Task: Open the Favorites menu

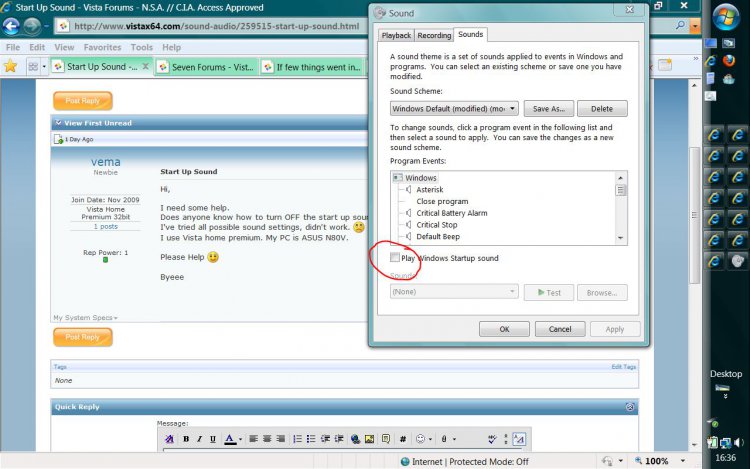Action: point(102,47)
